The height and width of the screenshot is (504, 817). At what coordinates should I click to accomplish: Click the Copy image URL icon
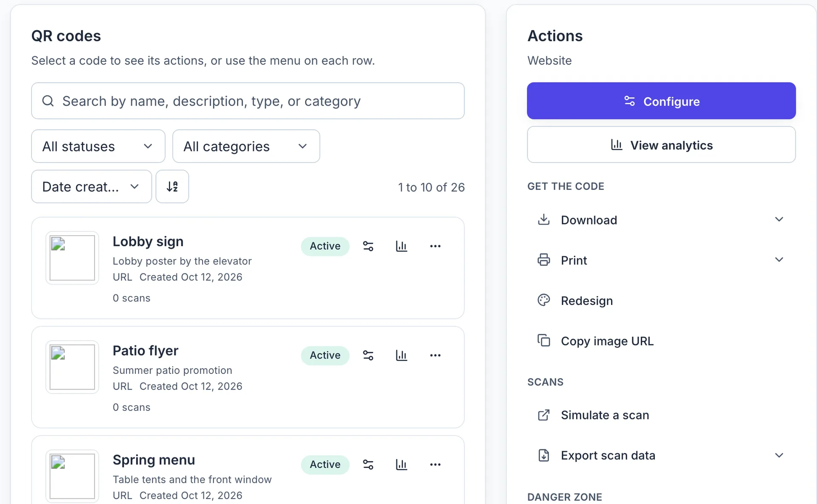click(544, 341)
